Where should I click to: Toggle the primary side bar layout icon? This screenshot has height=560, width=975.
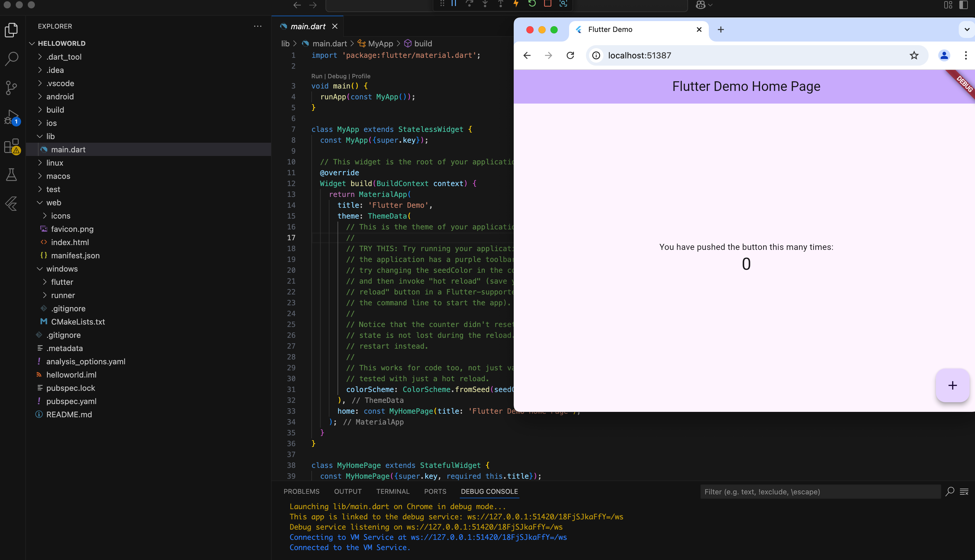(963, 5)
